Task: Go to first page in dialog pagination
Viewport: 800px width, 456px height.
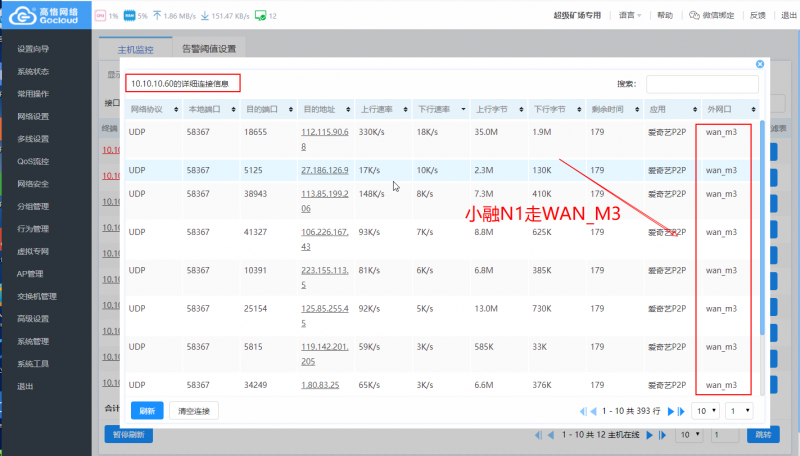Action: point(583,411)
